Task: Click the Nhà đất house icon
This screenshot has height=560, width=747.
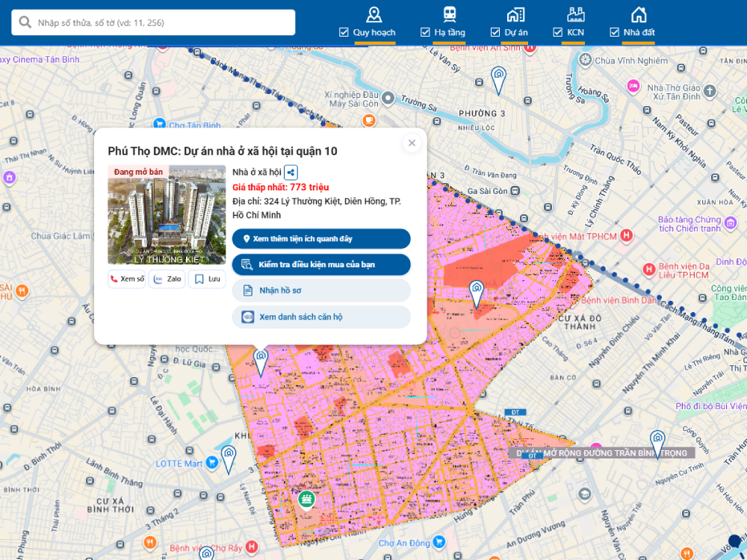Action: tap(639, 15)
